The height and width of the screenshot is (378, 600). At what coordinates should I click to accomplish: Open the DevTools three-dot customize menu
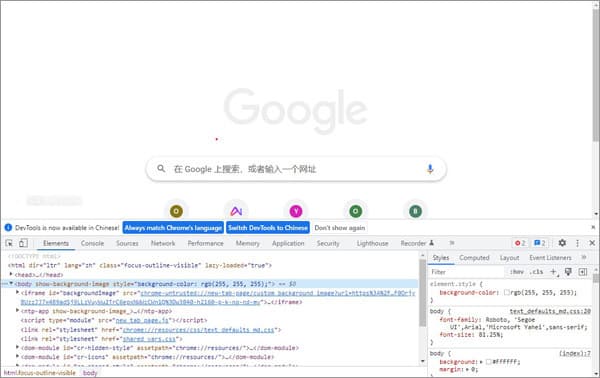577,243
